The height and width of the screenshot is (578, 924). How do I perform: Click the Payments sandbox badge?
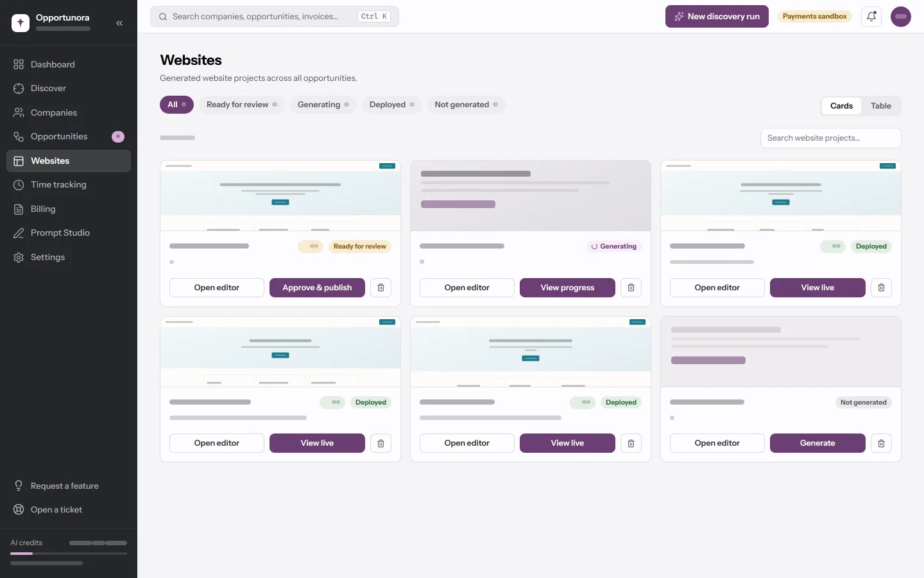tap(814, 17)
